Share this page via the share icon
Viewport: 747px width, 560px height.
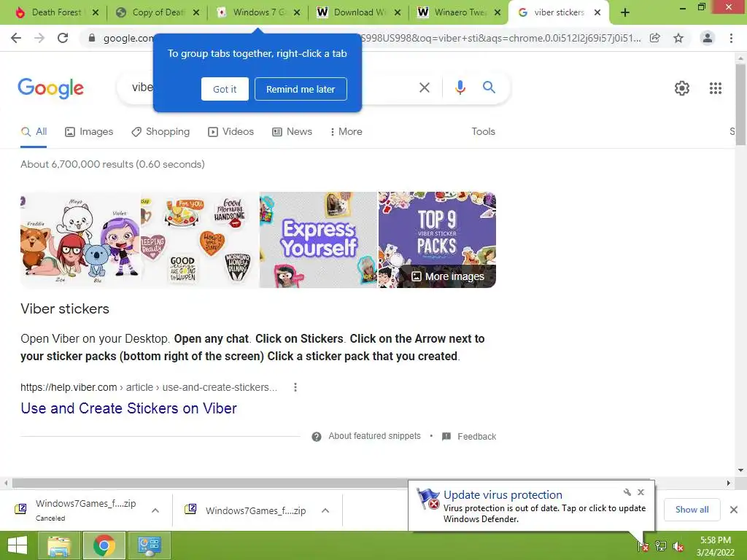tap(655, 38)
